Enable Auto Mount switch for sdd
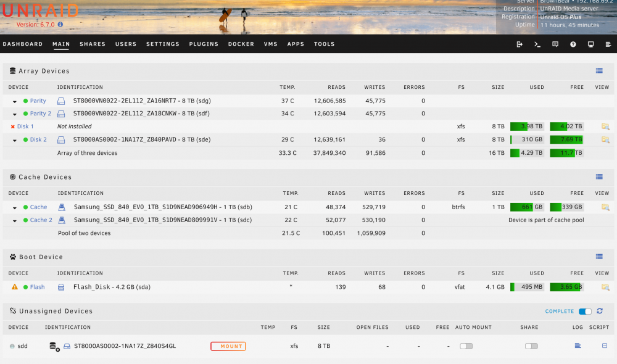This screenshot has width=617, height=364. 466,346
